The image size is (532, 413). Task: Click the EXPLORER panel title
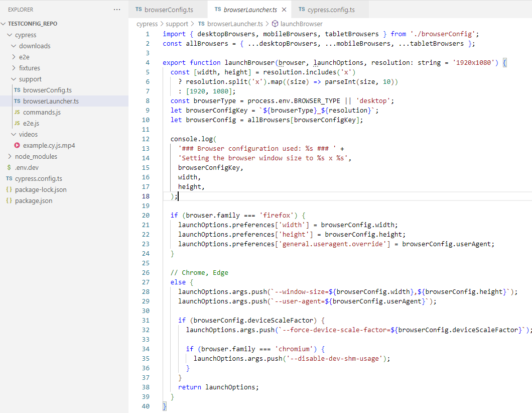(x=21, y=10)
